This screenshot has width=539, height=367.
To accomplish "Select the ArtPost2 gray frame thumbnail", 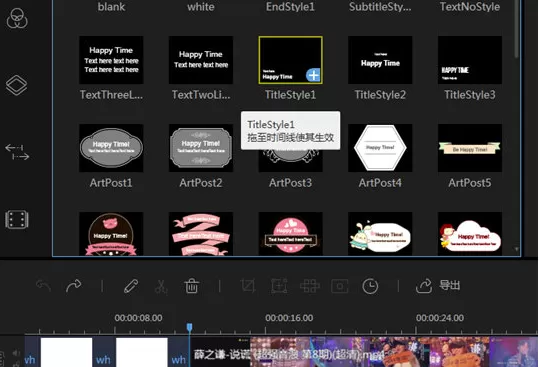I will 201,148.
